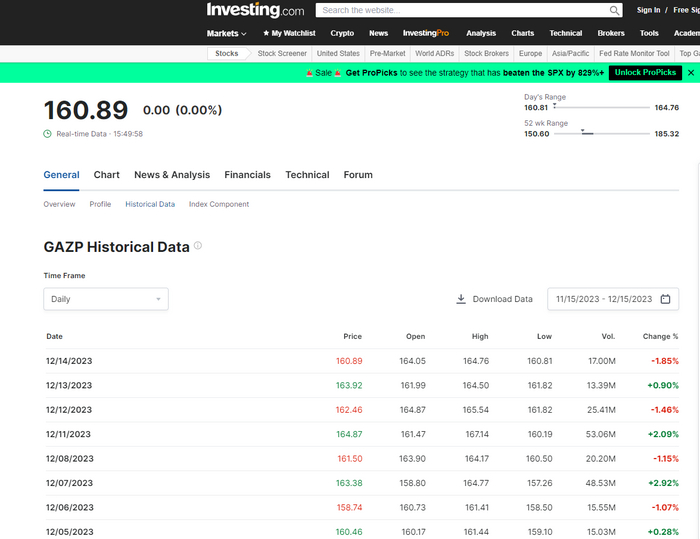Viewport: 700px width, 539px height.
Task: Open the Sign In link
Action: point(648,10)
